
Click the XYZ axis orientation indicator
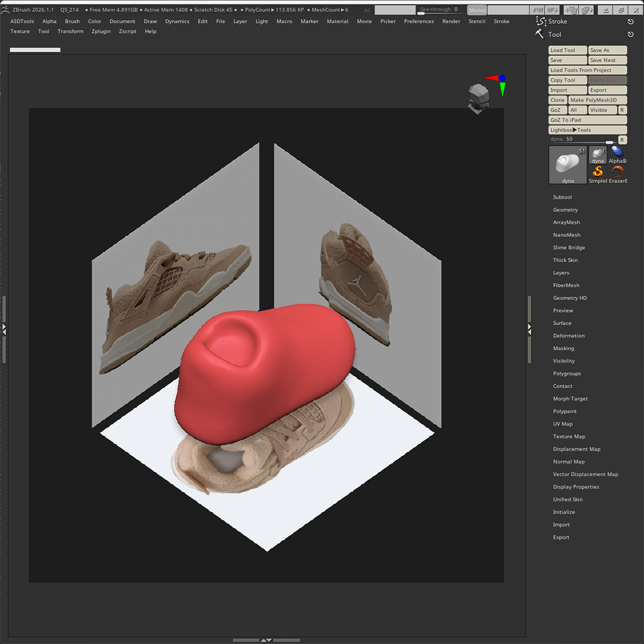click(497, 84)
